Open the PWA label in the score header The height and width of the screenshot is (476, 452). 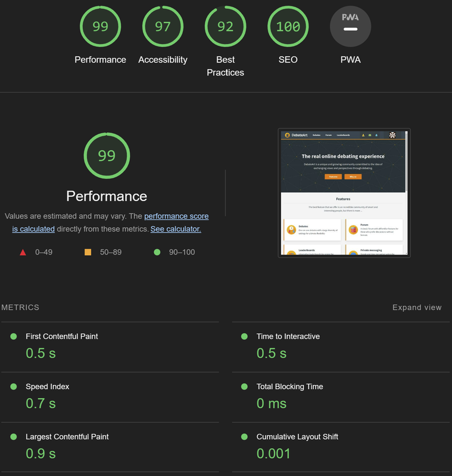click(351, 59)
